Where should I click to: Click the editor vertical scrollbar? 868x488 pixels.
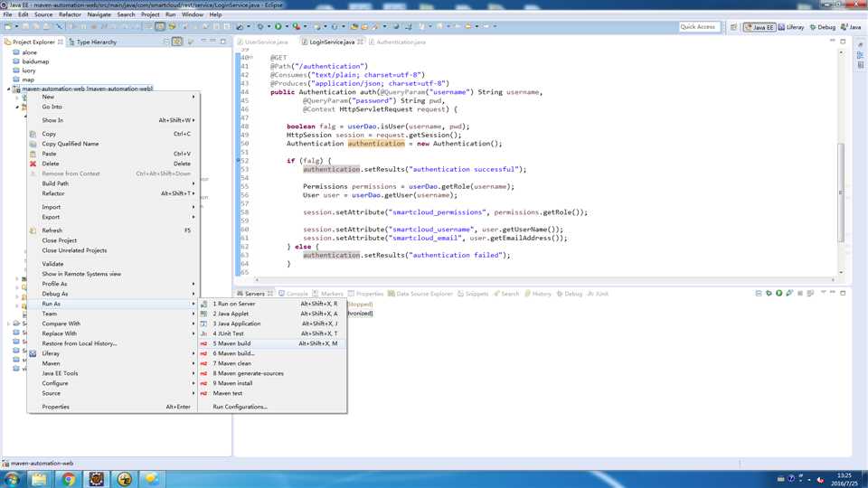841,192
